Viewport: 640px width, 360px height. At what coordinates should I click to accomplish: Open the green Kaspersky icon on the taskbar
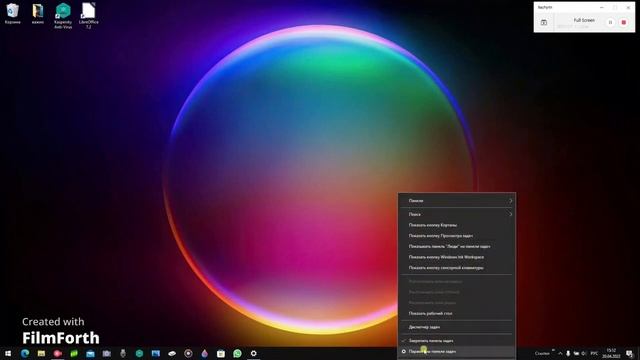coord(139,353)
